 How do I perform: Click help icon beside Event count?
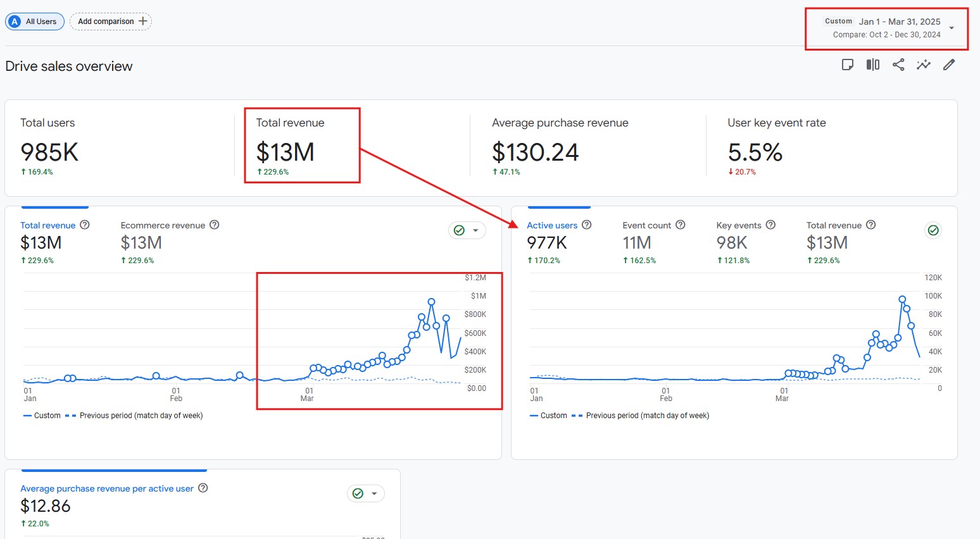coord(681,225)
